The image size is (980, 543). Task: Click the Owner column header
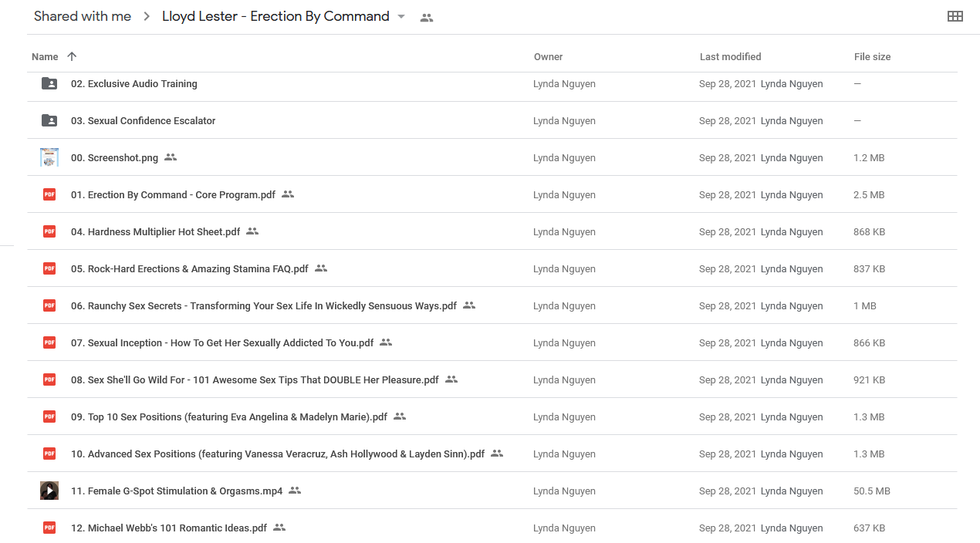548,56
